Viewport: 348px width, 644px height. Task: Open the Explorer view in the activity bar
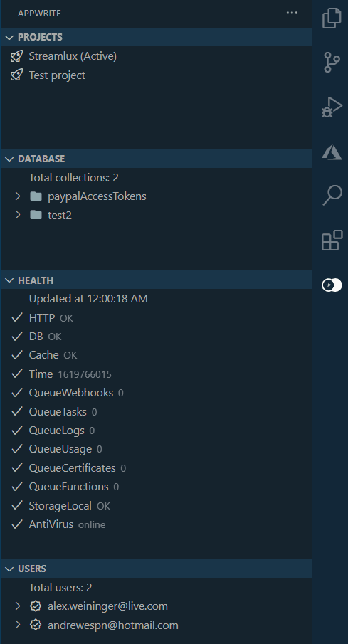[332, 18]
